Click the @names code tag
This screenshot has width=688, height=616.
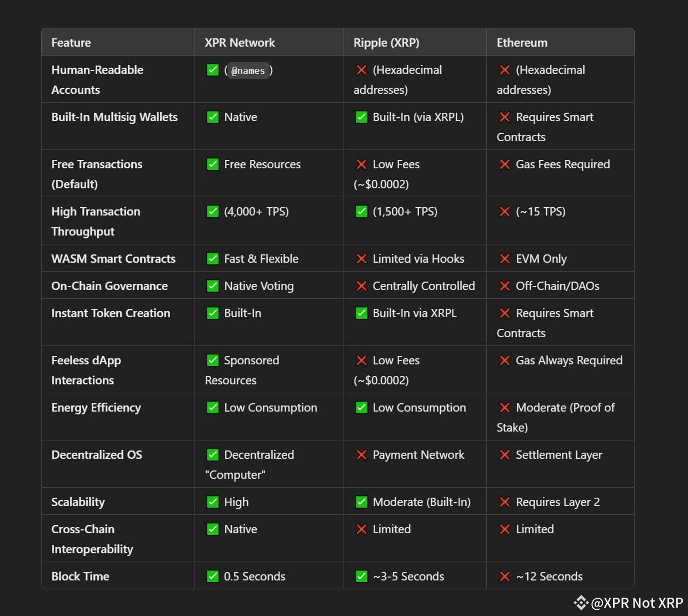pos(248,71)
